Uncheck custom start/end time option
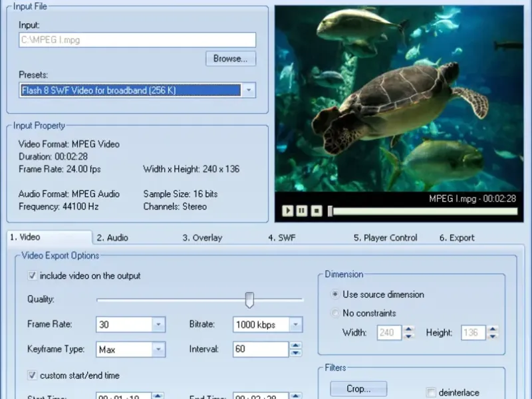The image size is (532, 399). coord(33,375)
